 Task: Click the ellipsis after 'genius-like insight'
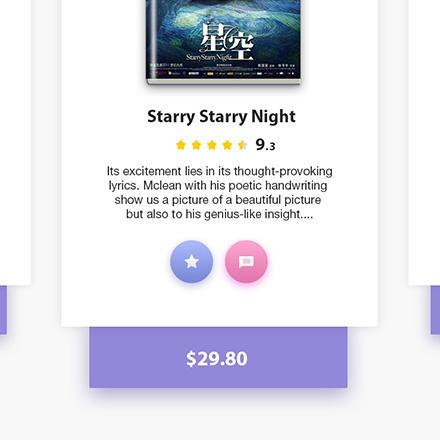(307, 215)
